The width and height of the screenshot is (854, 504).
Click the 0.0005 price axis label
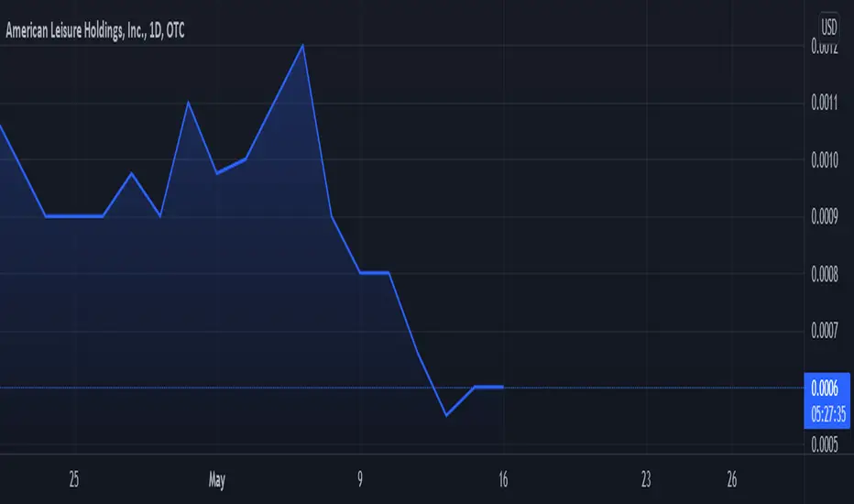point(825,444)
